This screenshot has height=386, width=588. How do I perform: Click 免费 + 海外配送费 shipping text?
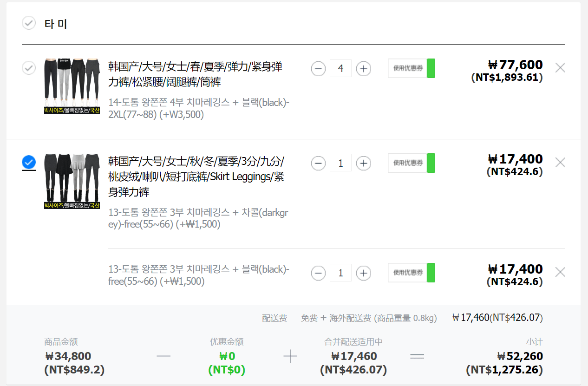click(369, 318)
